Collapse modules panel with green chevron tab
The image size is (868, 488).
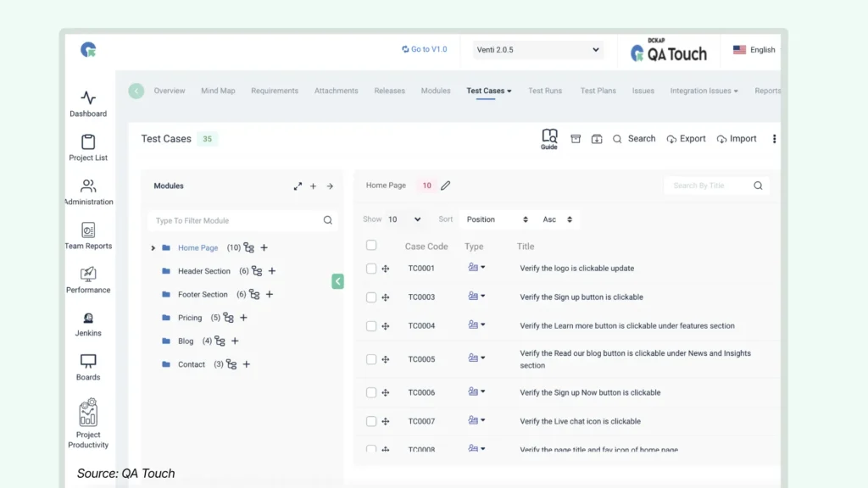(x=337, y=281)
